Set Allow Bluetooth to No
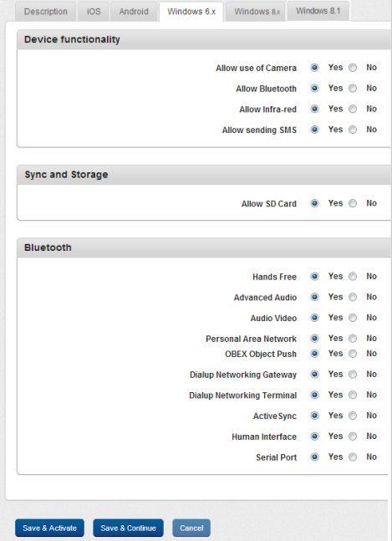The image size is (392, 541). [353, 89]
